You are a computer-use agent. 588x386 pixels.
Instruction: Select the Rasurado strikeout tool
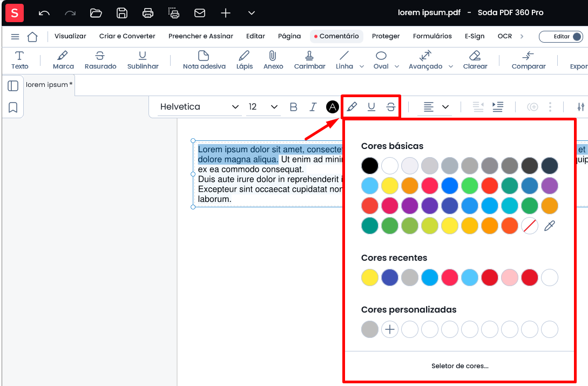100,60
